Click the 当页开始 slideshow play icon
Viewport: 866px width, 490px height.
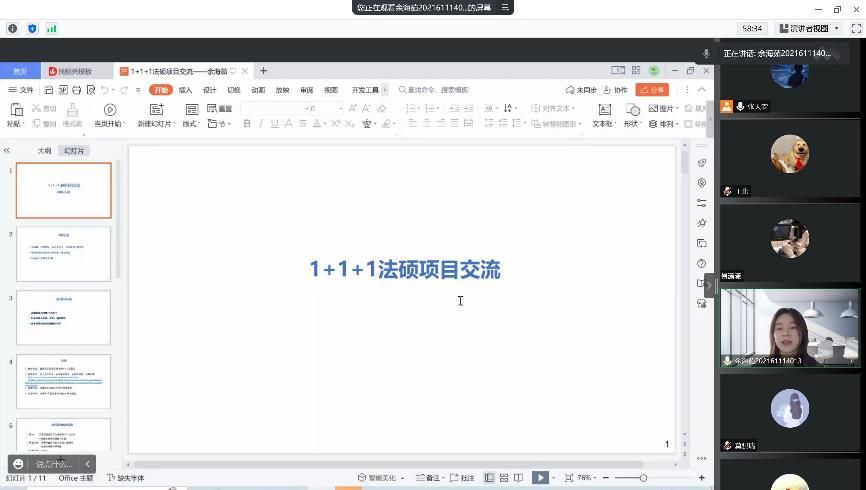(x=110, y=109)
